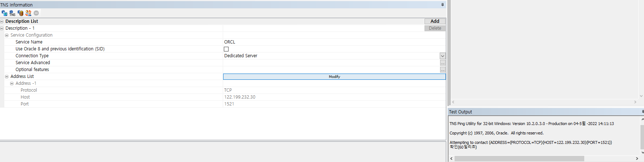Collapse the Service Configuration section
This screenshot has width=644, height=162.
pos(7,35)
